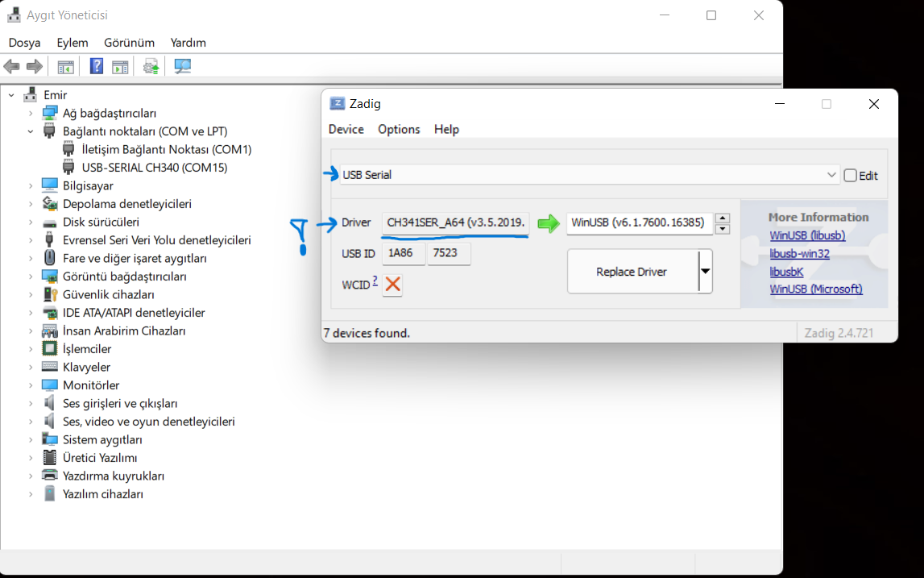
Task: Click the Forward arrow in Device Manager toolbar
Action: tap(34, 67)
